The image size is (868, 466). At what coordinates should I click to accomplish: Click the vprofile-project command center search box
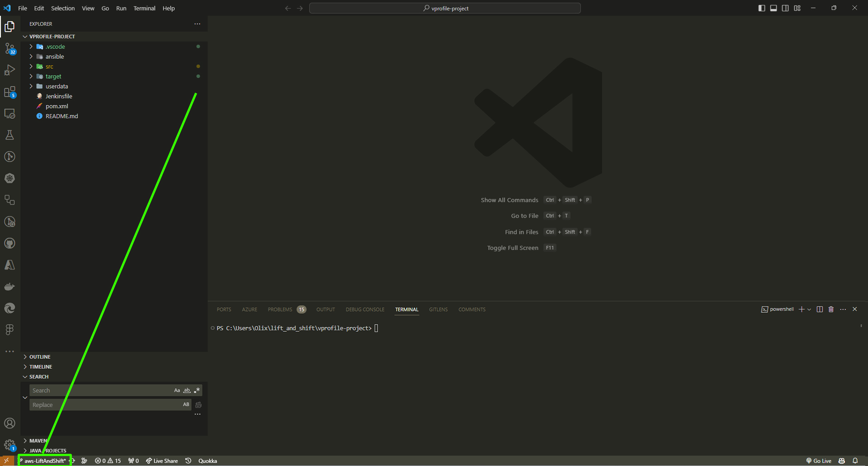[x=445, y=8]
